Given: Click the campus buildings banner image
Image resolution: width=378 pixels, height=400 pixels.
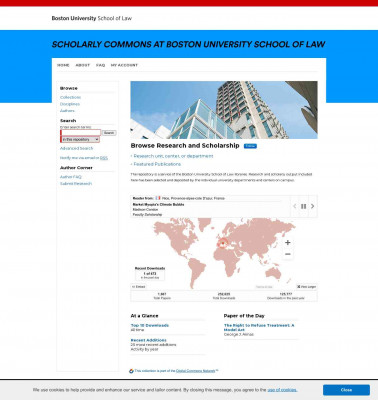Looking at the screenshot, I should (224, 110).
